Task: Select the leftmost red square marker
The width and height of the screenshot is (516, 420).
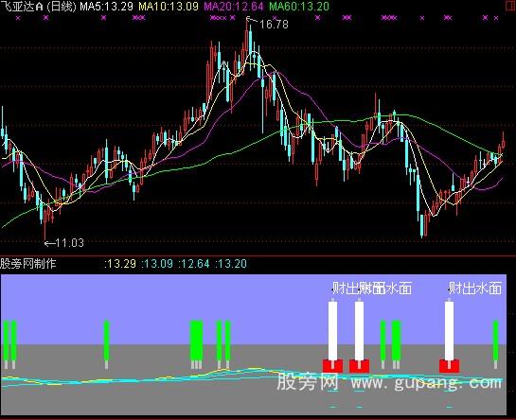Action: (x=332, y=366)
